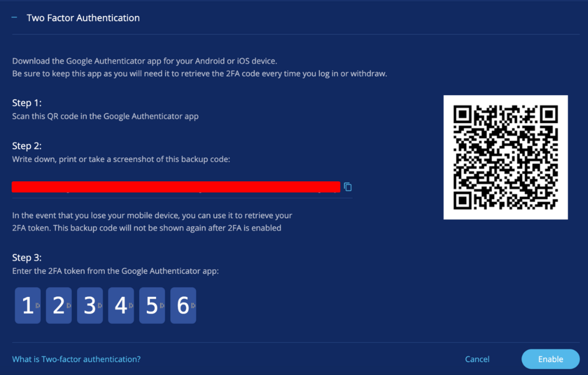588x375 pixels.
Task: Click the Two Factor Authentication header
Action: coord(83,17)
